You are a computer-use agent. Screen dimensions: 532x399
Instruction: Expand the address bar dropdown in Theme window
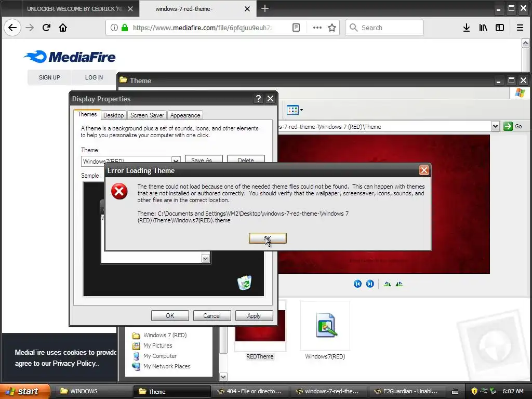point(495,127)
